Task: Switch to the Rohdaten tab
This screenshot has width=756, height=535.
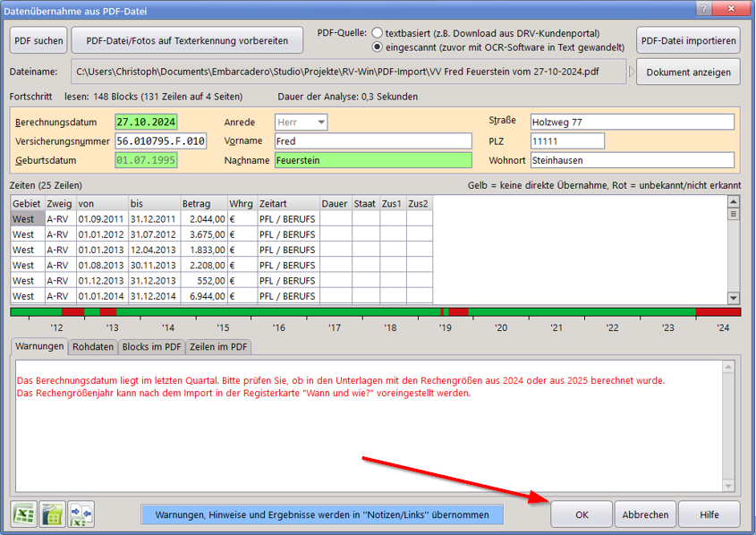Action: pyautogui.click(x=93, y=347)
